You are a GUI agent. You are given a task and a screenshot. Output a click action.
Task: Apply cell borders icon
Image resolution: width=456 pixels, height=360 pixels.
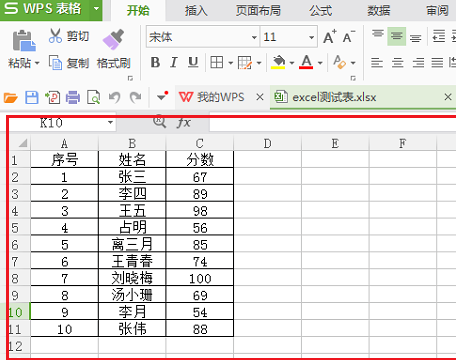click(217, 62)
